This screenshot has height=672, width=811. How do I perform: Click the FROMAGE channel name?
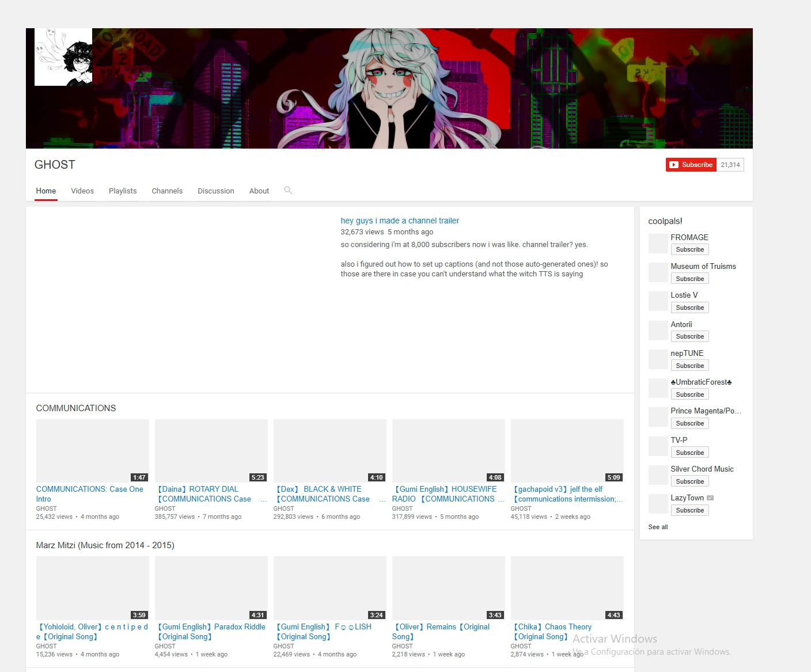pos(689,237)
